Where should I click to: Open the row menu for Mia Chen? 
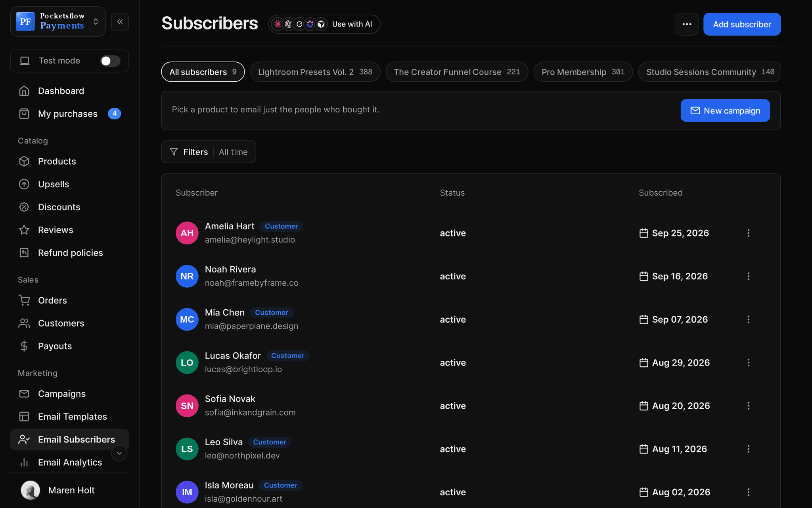[748, 319]
